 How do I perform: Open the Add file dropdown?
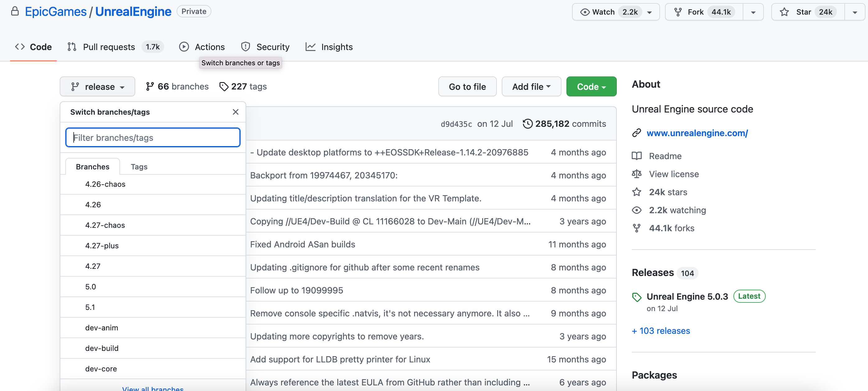coord(531,86)
